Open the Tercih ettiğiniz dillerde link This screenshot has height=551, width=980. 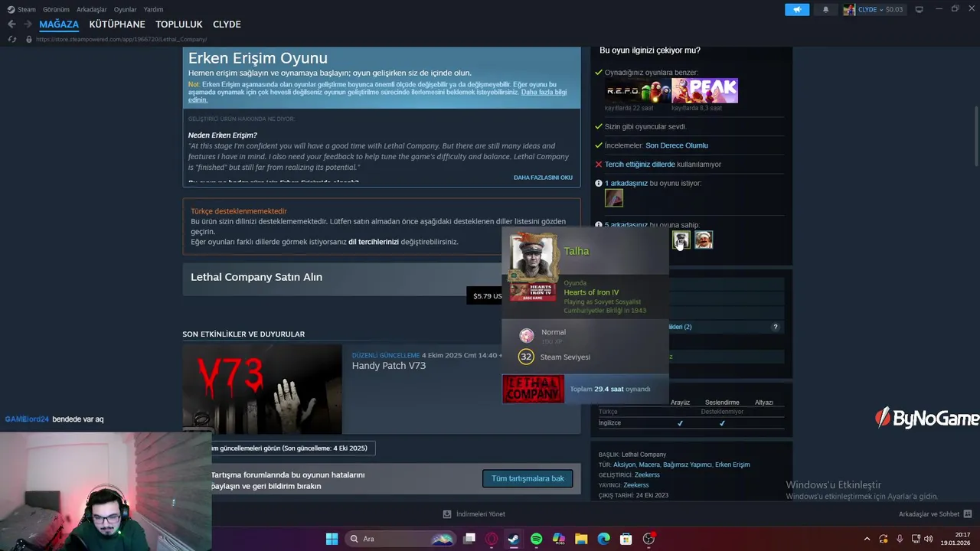click(x=640, y=165)
